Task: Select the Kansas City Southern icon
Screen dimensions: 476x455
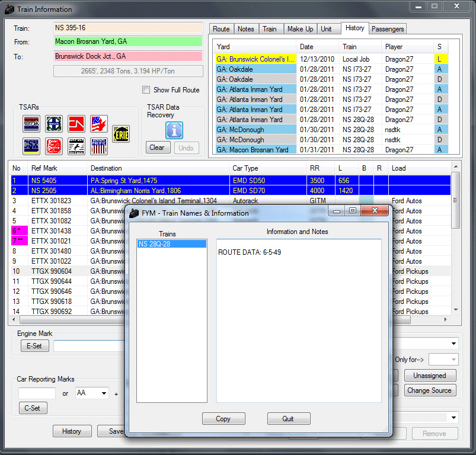Action: coord(54,146)
